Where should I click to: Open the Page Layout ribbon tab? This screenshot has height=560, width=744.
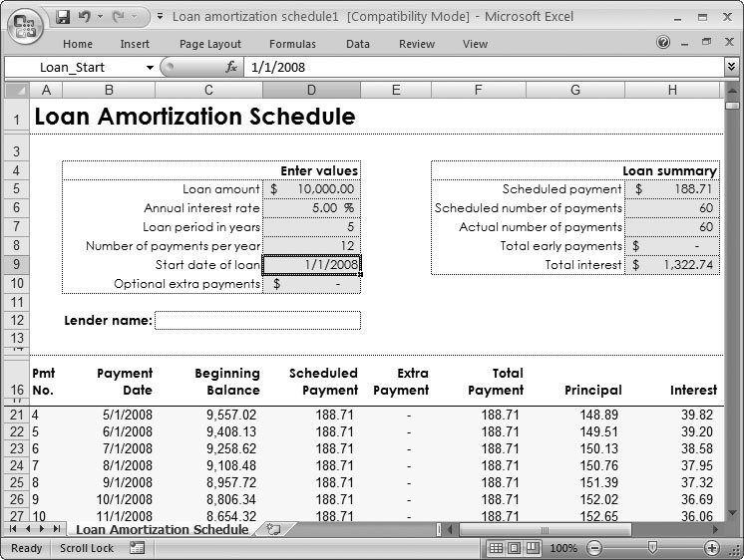click(210, 44)
